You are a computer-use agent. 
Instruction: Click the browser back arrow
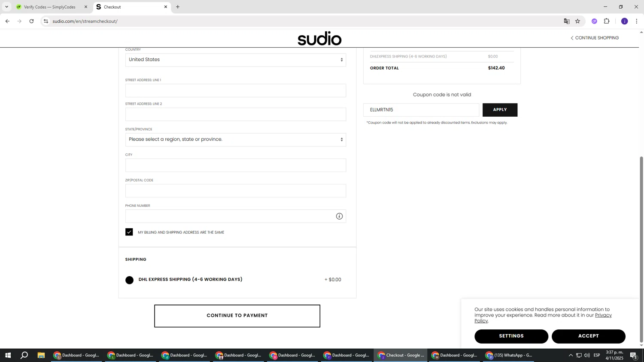tap(7, 21)
